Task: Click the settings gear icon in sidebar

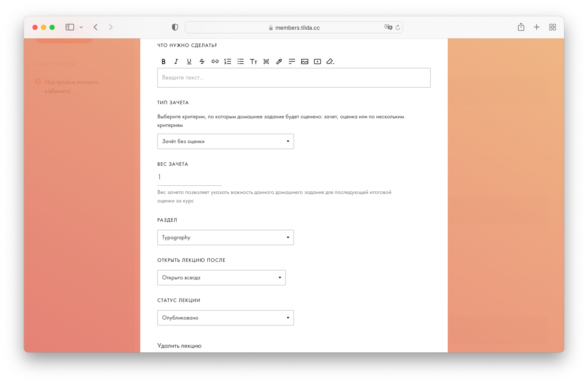Action: coord(38,82)
